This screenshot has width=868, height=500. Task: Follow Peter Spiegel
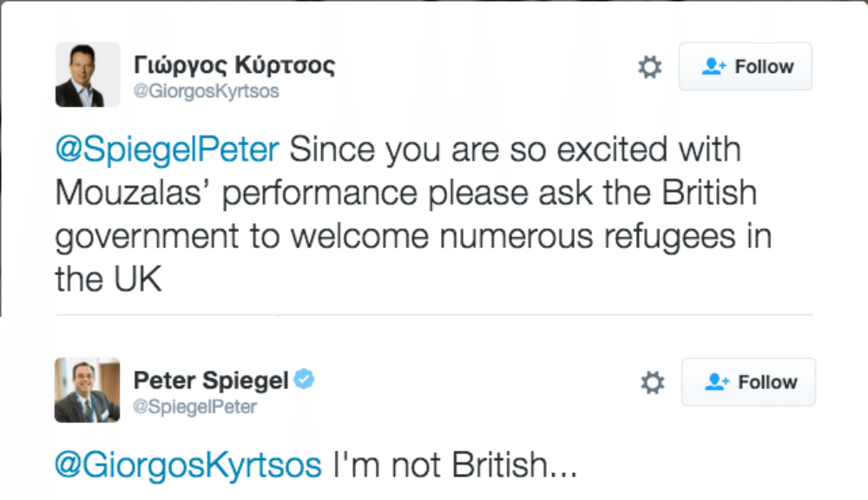(749, 382)
